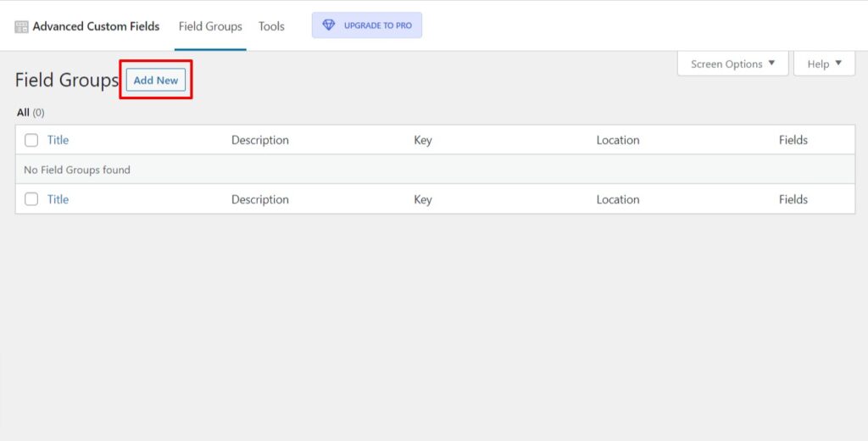Image resolution: width=868 pixels, height=441 pixels.
Task: Click the Key column header at top
Action: click(423, 140)
